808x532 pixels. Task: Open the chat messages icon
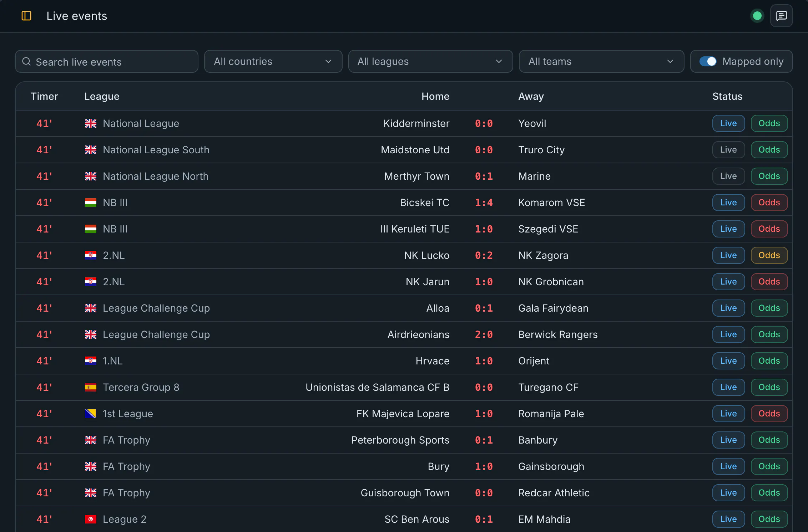tap(781, 16)
